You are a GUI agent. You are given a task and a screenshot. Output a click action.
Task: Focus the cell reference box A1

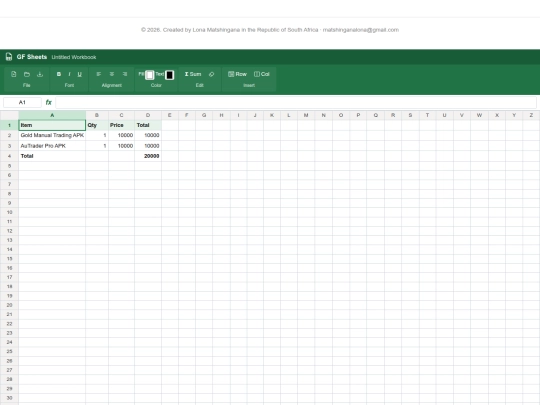[x=22, y=102]
